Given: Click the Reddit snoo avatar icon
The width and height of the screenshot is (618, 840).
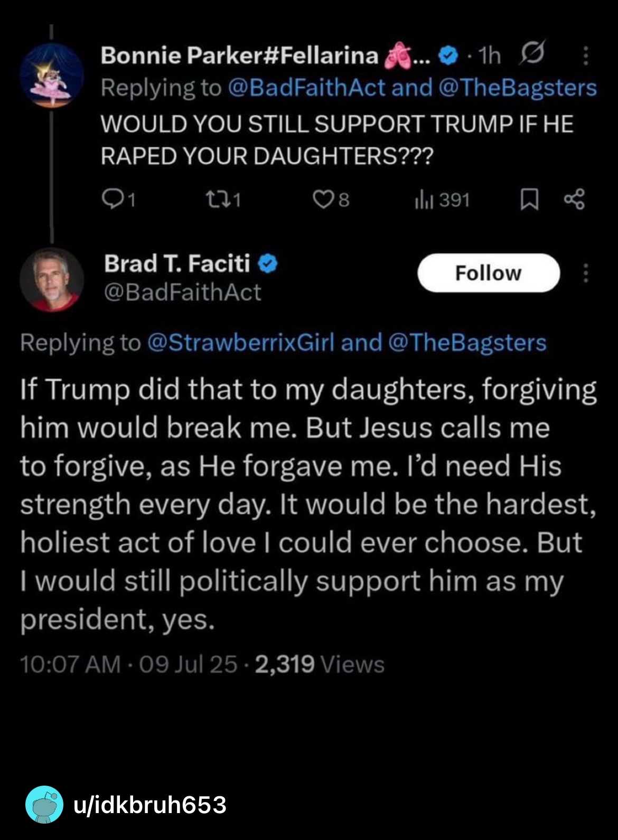Looking at the screenshot, I should pyautogui.click(x=44, y=804).
